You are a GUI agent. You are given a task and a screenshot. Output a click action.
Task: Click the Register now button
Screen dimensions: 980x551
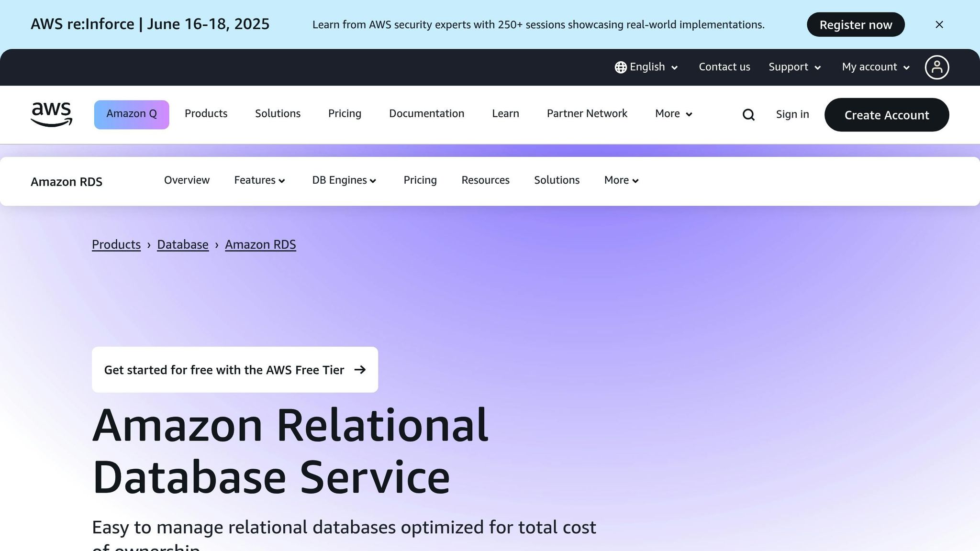856,24
